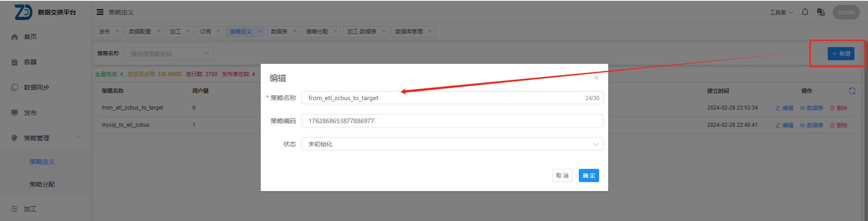Open the 容器 sidebar item
The width and height of the screenshot is (868, 221).
[x=30, y=62]
